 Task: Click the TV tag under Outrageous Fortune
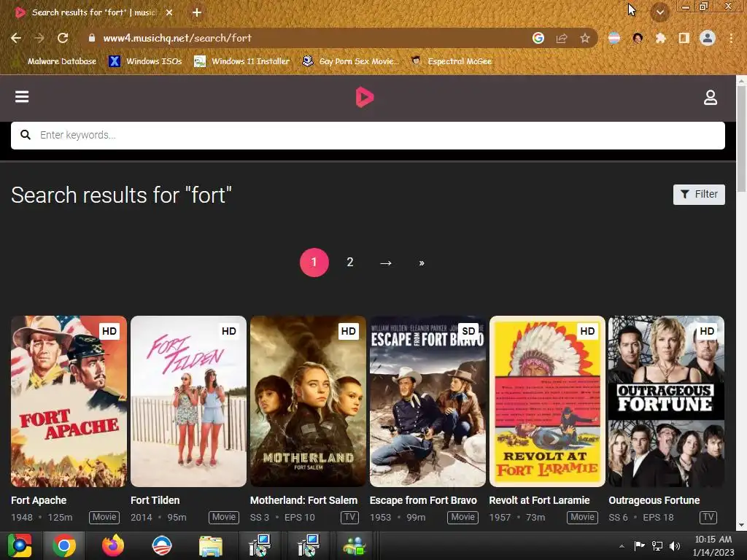708,517
